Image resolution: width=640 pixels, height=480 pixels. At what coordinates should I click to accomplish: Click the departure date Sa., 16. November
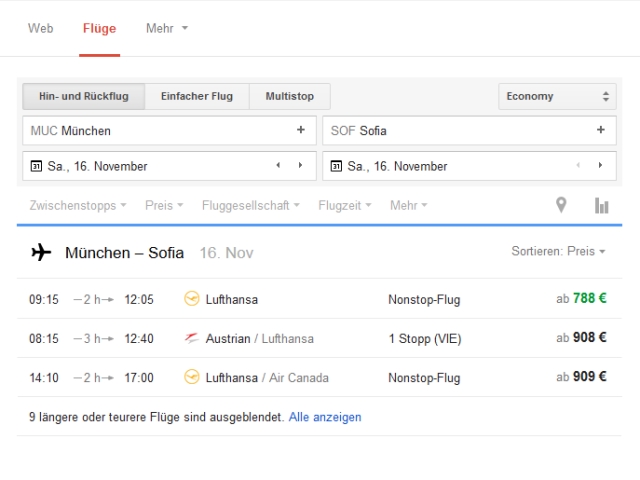pos(97,167)
